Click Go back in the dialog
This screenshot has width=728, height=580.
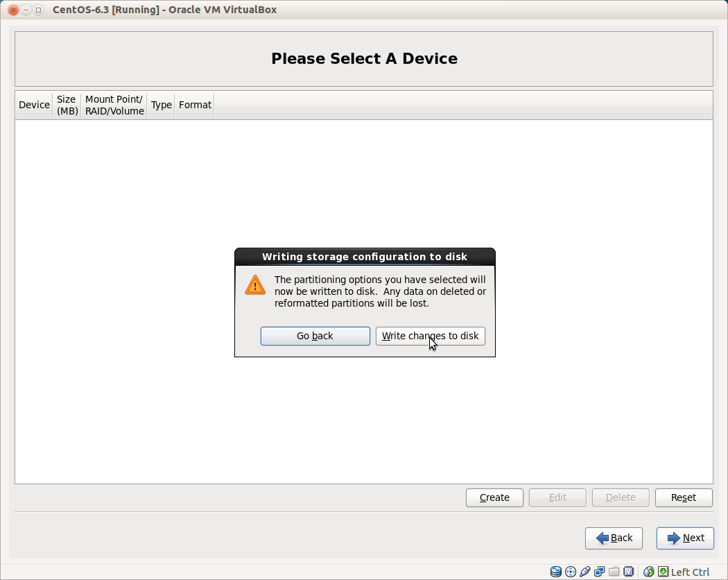[315, 336]
